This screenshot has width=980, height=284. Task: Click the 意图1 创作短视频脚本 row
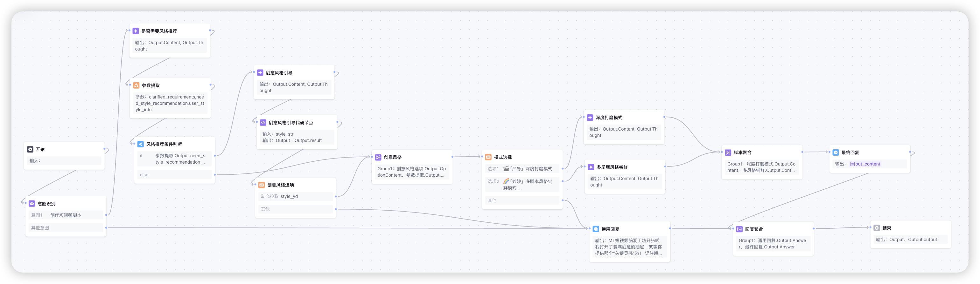coord(66,215)
